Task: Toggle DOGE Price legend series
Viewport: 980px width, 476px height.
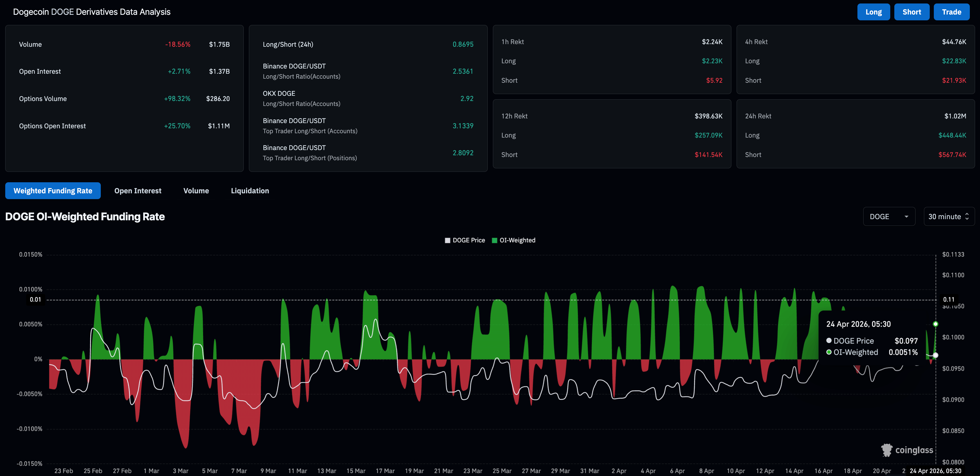Action: [x=468, y=240]
